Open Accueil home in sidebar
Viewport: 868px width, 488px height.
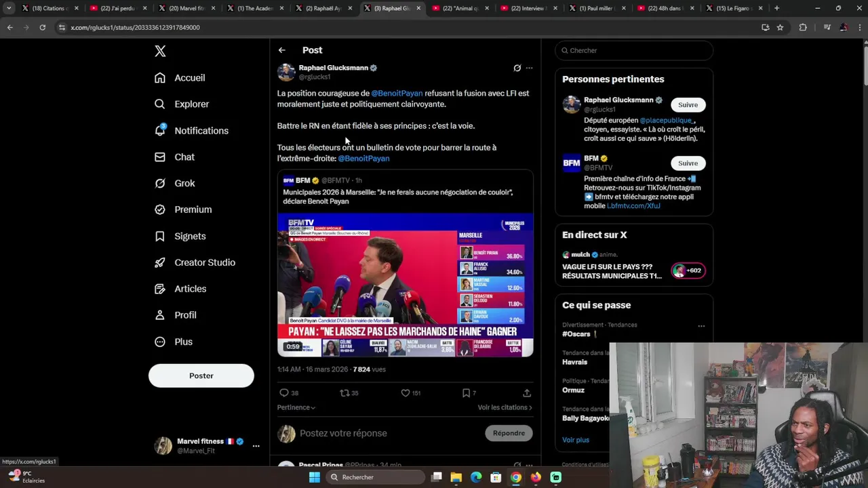[x=180, y=78]
